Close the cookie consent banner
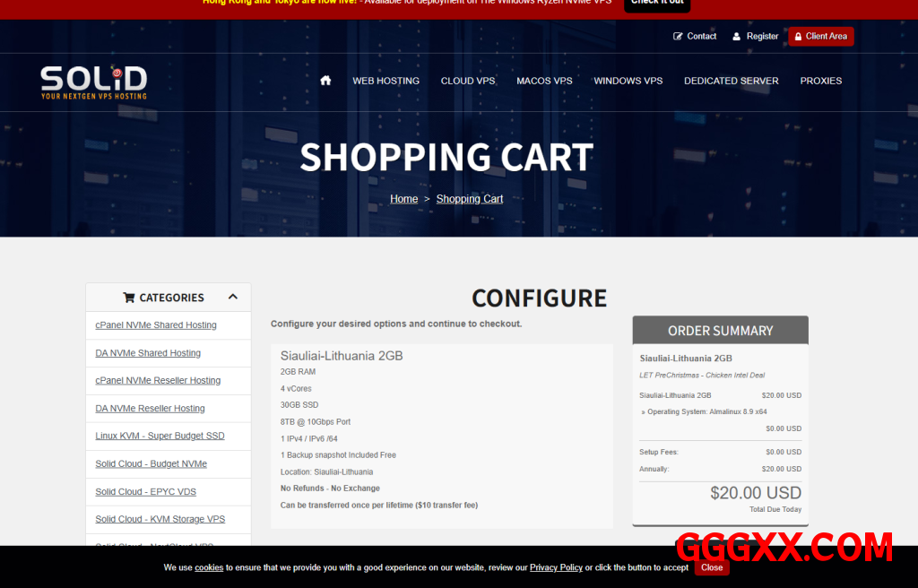This screenshot has width=918, height=588. point(712,567)
